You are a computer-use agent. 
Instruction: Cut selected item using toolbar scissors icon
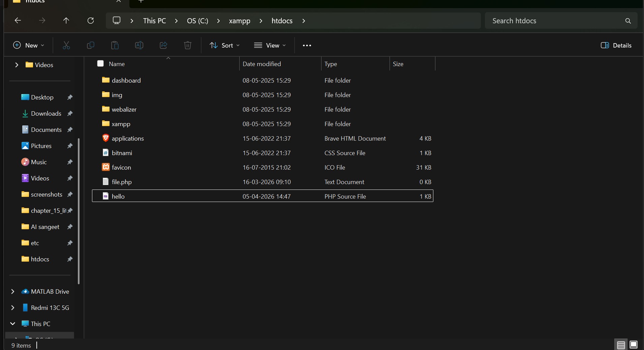pyautogui.click(x=66, y=46)
